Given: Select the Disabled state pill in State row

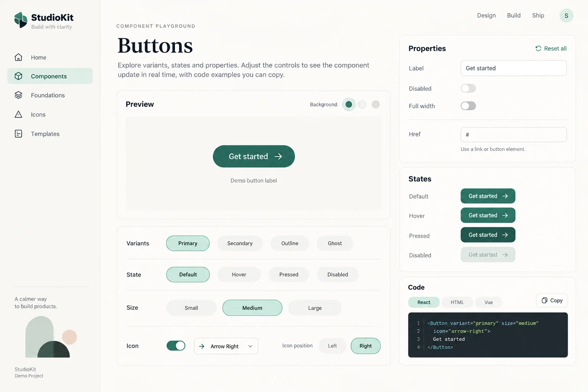Looking at the screenshot, I should click(x=338, y=274).
